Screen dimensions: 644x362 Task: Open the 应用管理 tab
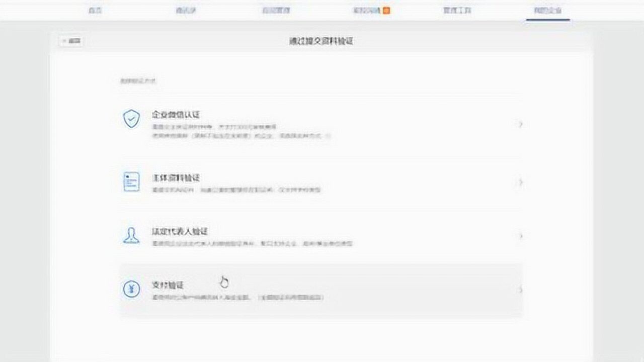(x=276, y=10)
